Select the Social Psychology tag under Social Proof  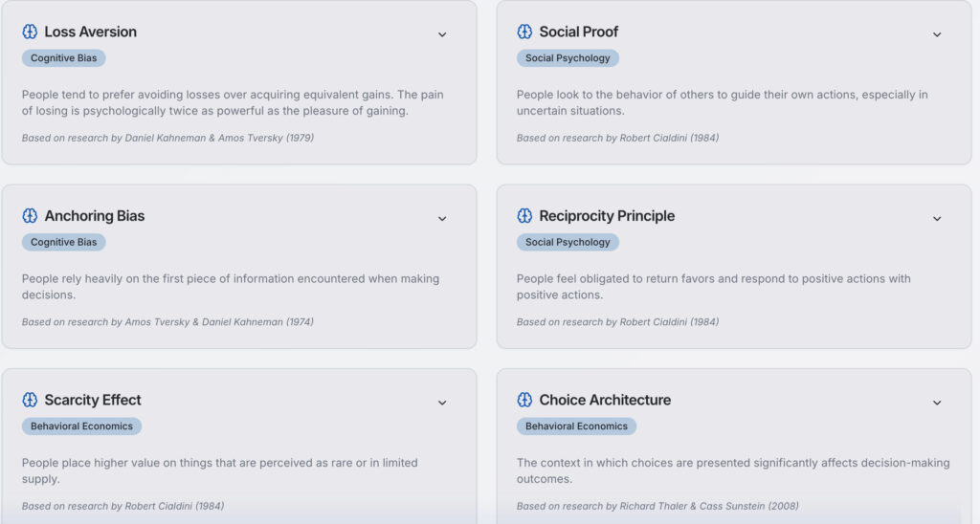tap(568, 58)
